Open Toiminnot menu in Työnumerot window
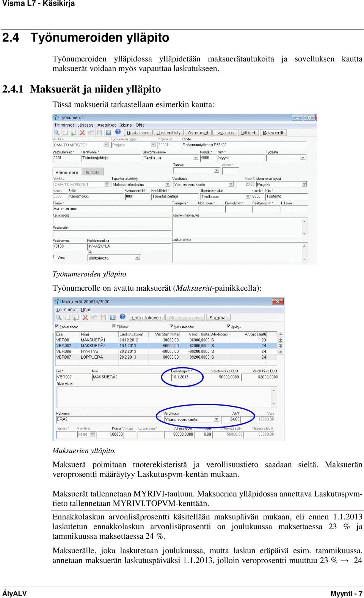The width and height of the screenshot is (364, 598). (x=64, y=125)
